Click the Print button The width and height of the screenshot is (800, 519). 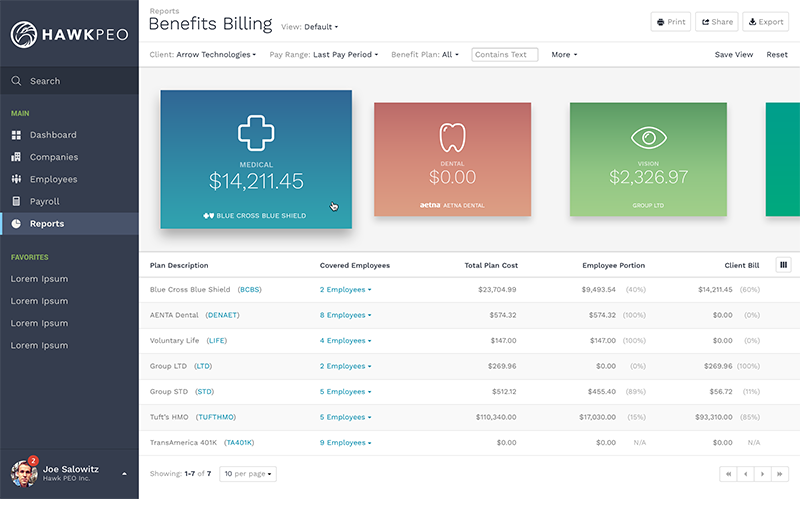point(671,22)
